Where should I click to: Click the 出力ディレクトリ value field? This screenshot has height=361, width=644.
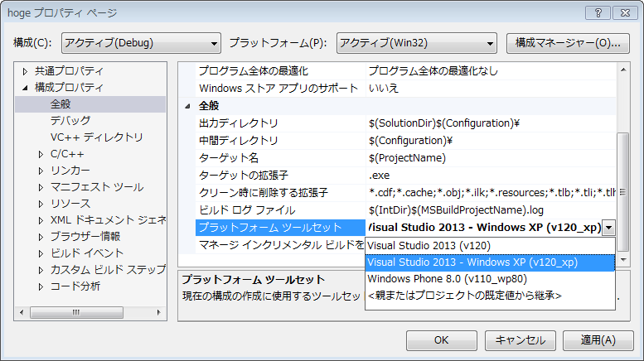pyautogui.click(x=489, y=123)
